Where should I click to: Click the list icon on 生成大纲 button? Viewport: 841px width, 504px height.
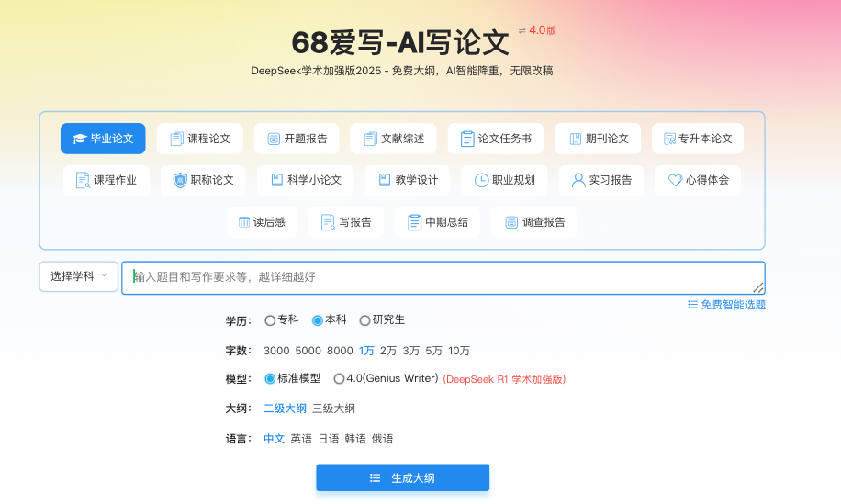pyautogui.click(x=375, y=477)
